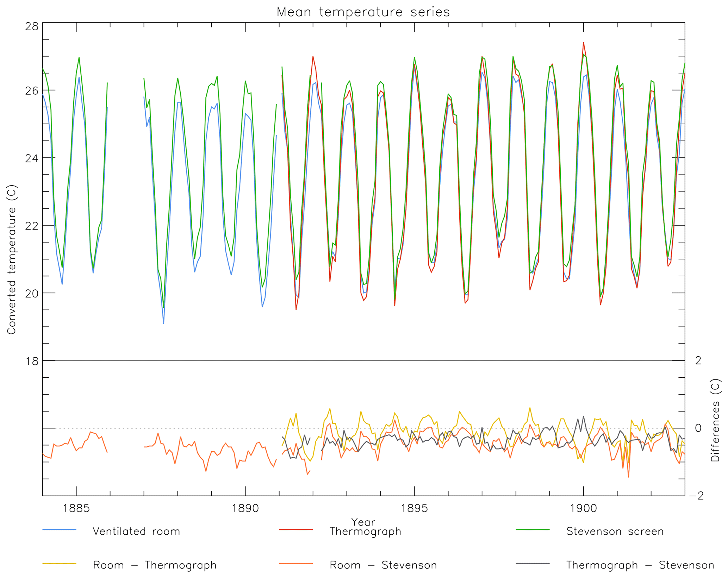728x578 pixels.
Task: Click the 'Stevenson screen' legend label
Action: tap(615, 531)
